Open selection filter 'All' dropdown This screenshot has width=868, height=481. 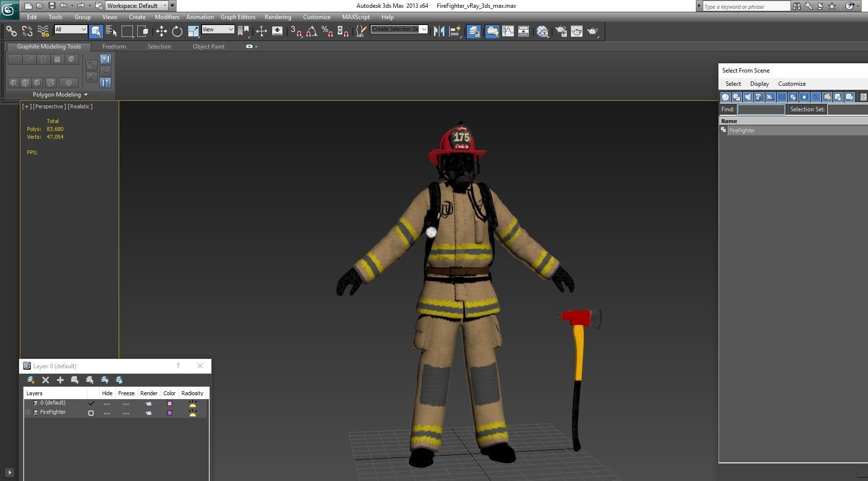coord(71,29)
